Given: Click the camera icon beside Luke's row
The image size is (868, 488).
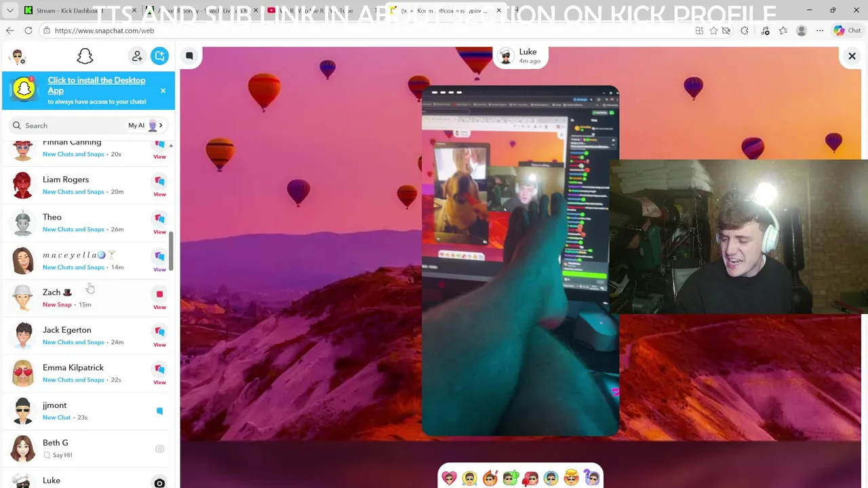Looking at the screenshot, I should coord(159,483).
